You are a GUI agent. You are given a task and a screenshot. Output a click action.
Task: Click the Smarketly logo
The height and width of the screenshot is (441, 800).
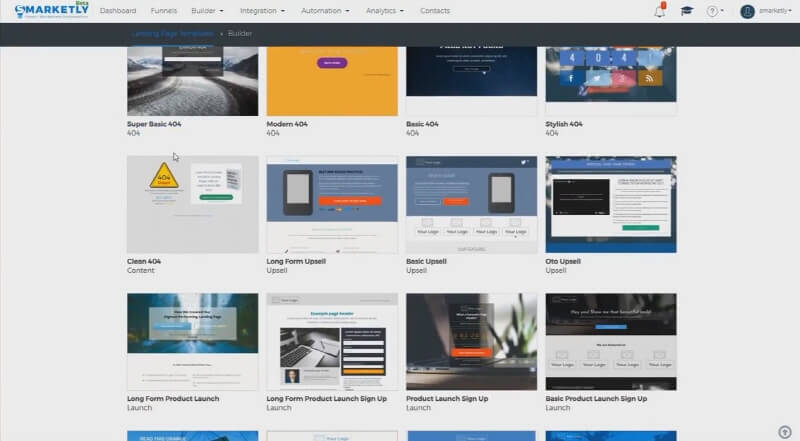click(52, 10)
